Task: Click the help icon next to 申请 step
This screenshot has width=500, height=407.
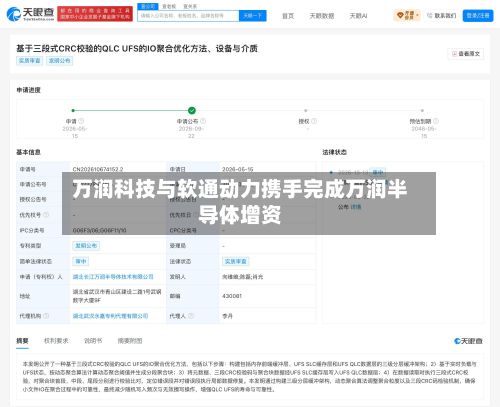Action: coord(81,121)
